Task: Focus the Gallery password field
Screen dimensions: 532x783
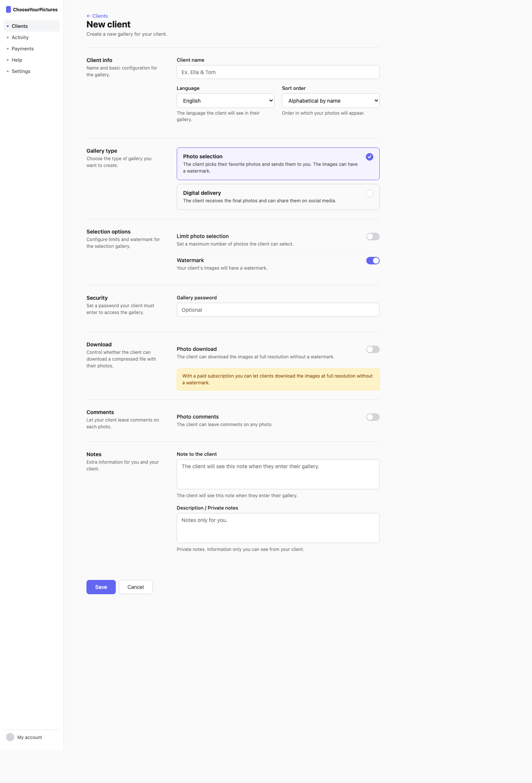Action: [x=278, y=310]
